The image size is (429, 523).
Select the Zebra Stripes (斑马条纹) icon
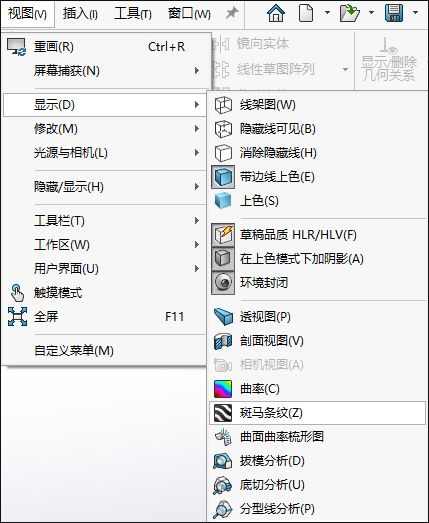223,413
